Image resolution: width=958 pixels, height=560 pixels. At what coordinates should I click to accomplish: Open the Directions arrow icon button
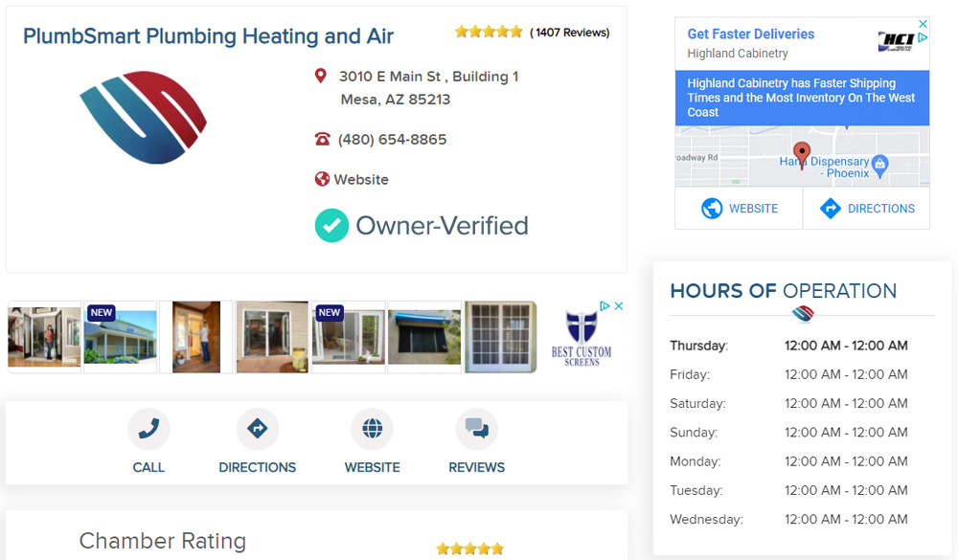click(x=257, y=429)
